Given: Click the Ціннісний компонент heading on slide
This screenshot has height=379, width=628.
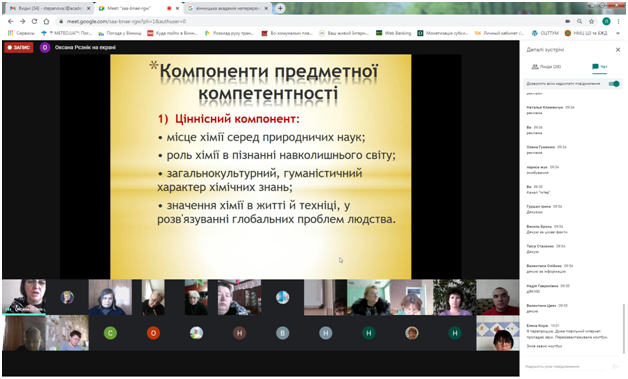Looking at the screenshot, I should (x=229, y=119).
